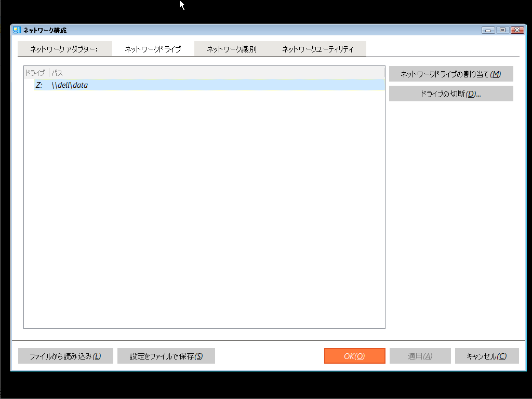
Task: Dismiss the dialog with キャンセル
Action: coord(487,356)
